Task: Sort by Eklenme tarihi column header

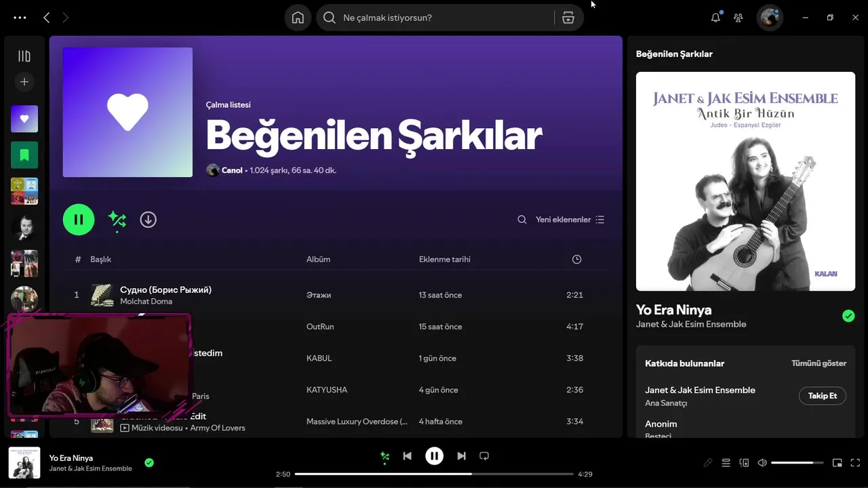Action: (x=444, y=259)
